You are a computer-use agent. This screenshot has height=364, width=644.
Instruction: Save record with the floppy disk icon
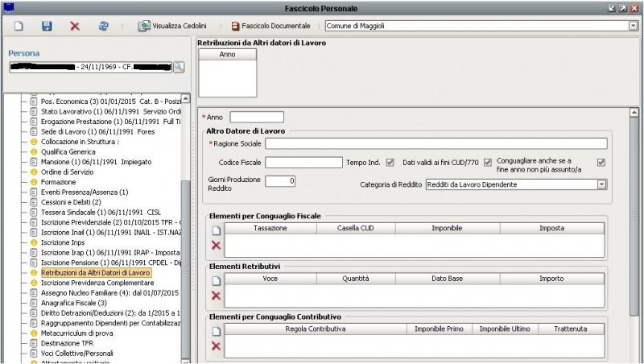pos(47,27)
